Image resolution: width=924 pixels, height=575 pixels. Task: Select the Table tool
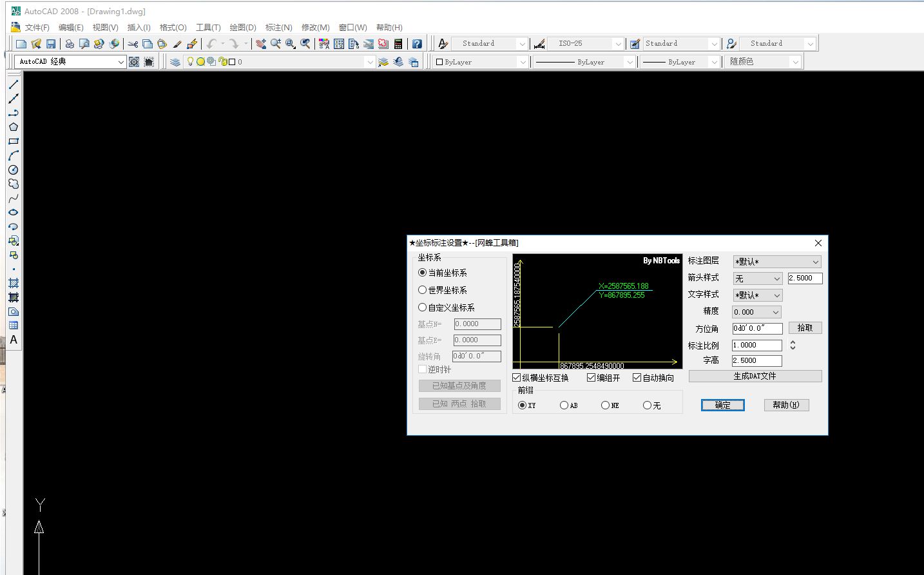point(13,326)
